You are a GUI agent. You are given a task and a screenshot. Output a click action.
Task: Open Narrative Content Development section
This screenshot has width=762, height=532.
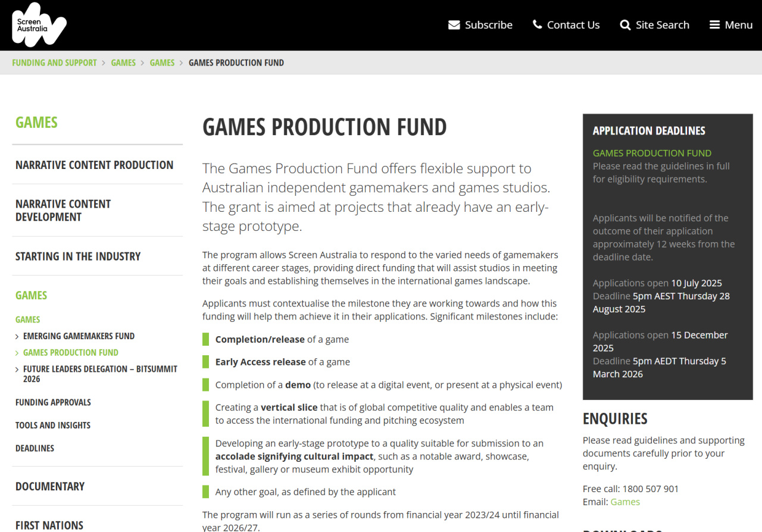(63, 211)
